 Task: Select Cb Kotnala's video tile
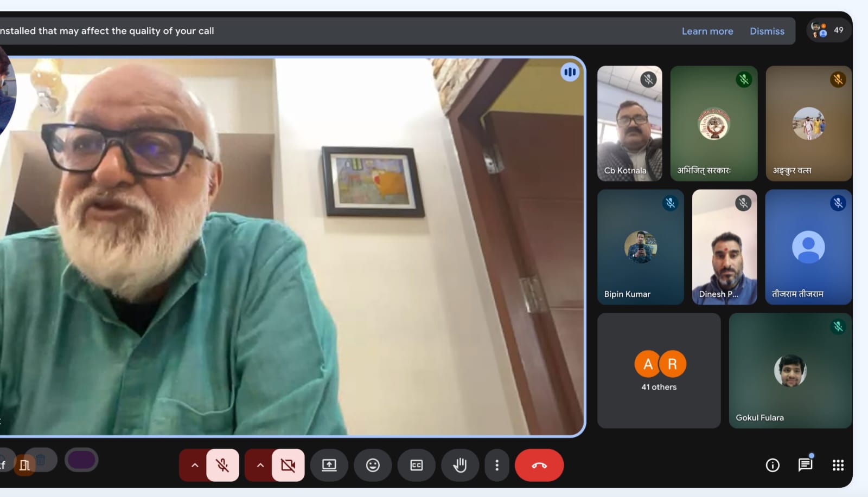point(629,124)
